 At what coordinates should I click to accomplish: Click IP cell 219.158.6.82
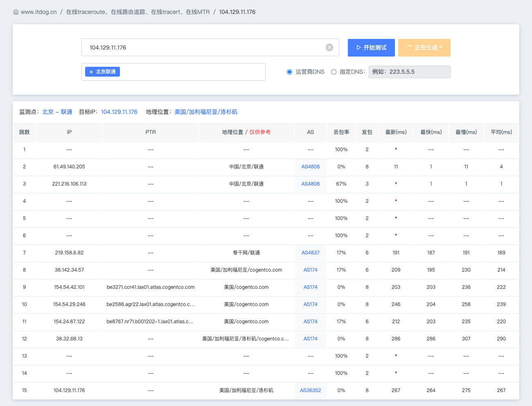[69, 253]
